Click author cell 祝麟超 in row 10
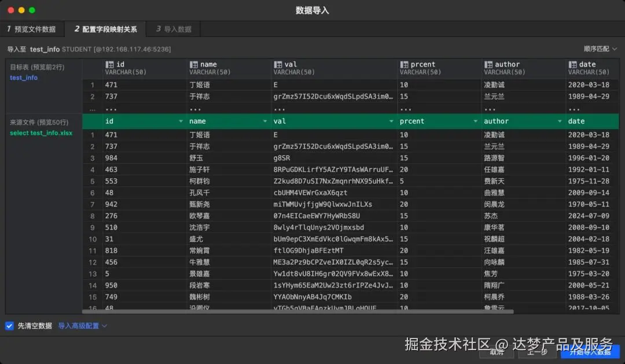 (x=494, y=239)
